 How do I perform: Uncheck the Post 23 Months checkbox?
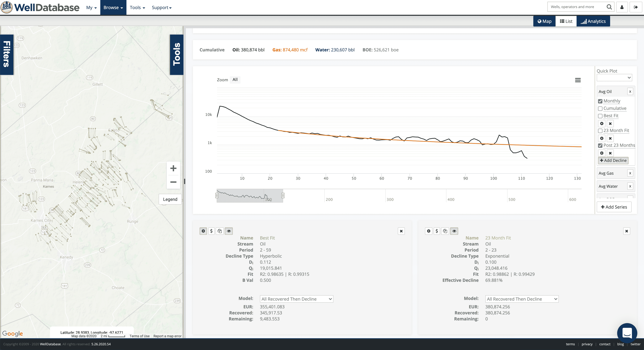point(600,145)
